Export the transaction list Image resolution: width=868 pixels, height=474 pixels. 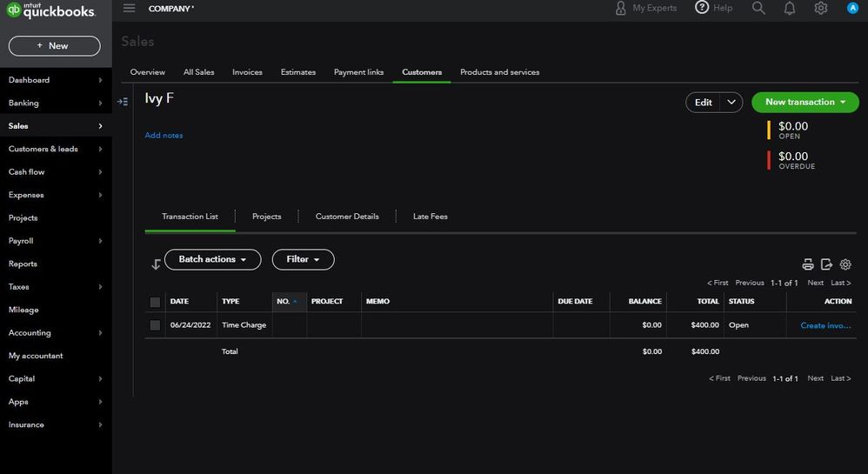coord(826,264)
